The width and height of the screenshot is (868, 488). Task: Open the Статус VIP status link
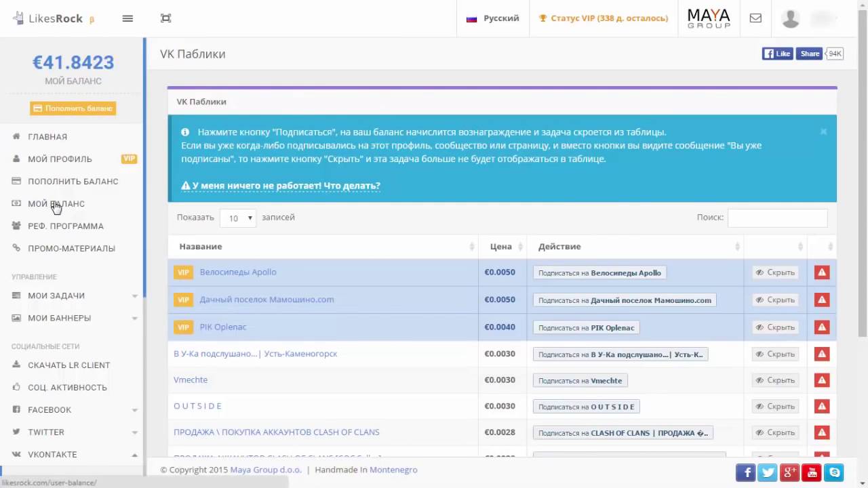click(x=604, y=18)
